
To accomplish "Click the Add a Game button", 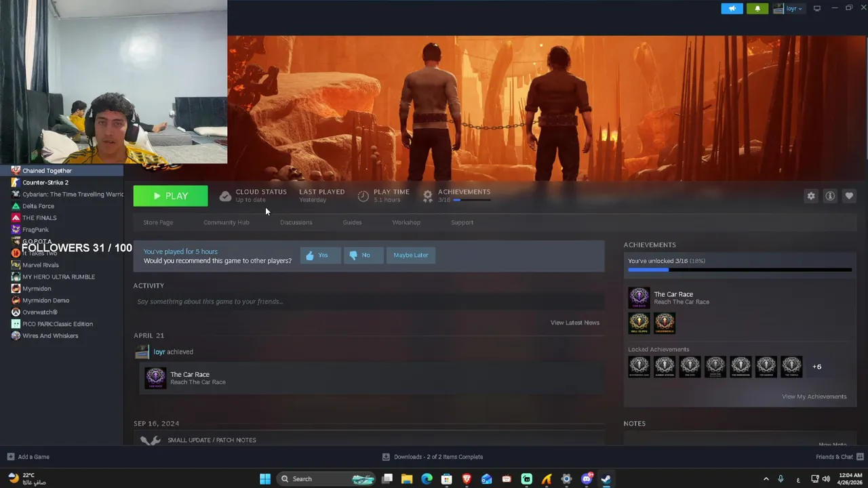I will 28,457.
